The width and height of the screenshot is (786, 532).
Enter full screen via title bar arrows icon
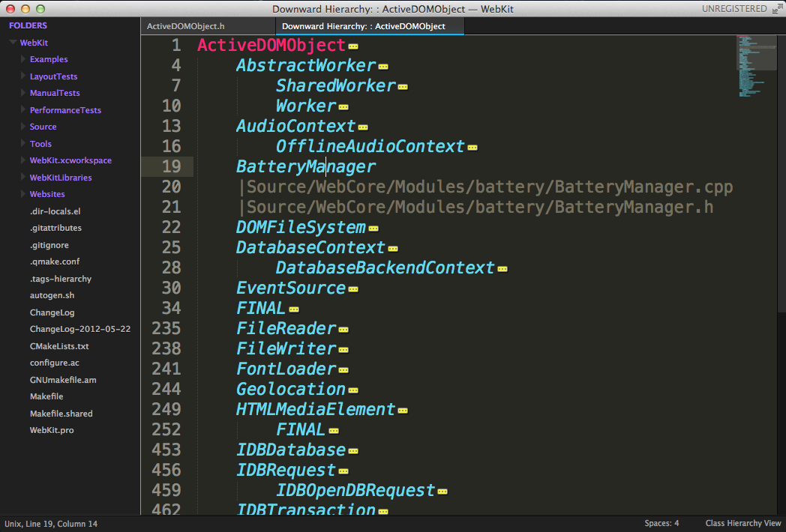click(777, 9)
